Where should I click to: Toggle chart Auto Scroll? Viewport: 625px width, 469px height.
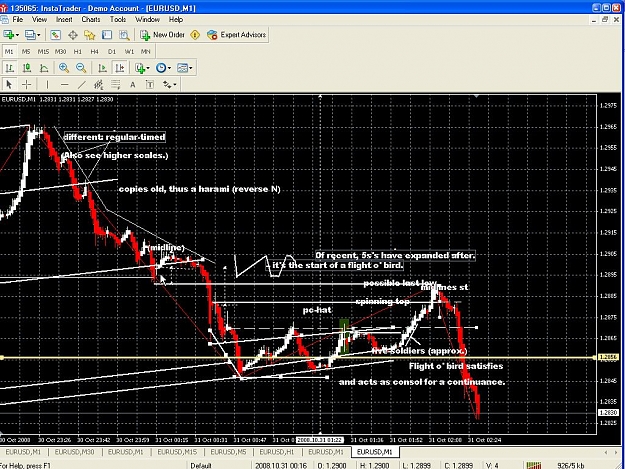(x=102, y=68)
